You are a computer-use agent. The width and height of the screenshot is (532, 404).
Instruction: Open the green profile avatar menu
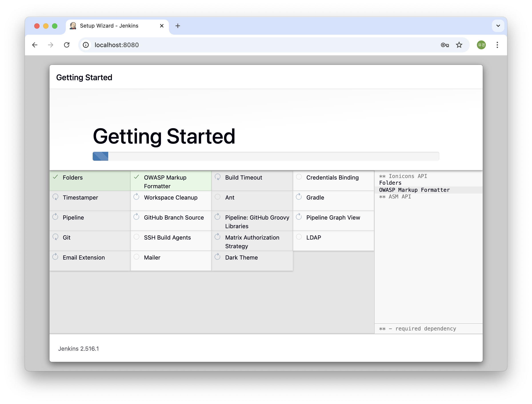[x=481, y=45]
